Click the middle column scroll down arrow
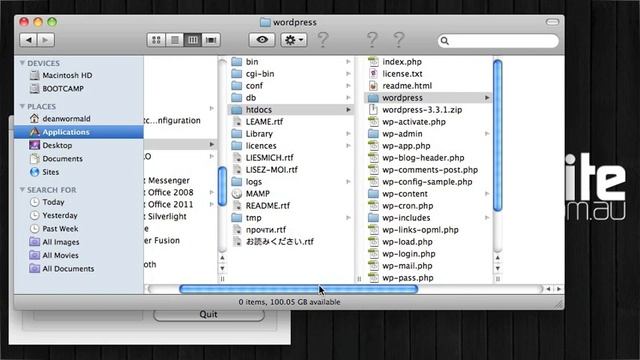This screenshot has height=360, width=640. click(222, 269)
